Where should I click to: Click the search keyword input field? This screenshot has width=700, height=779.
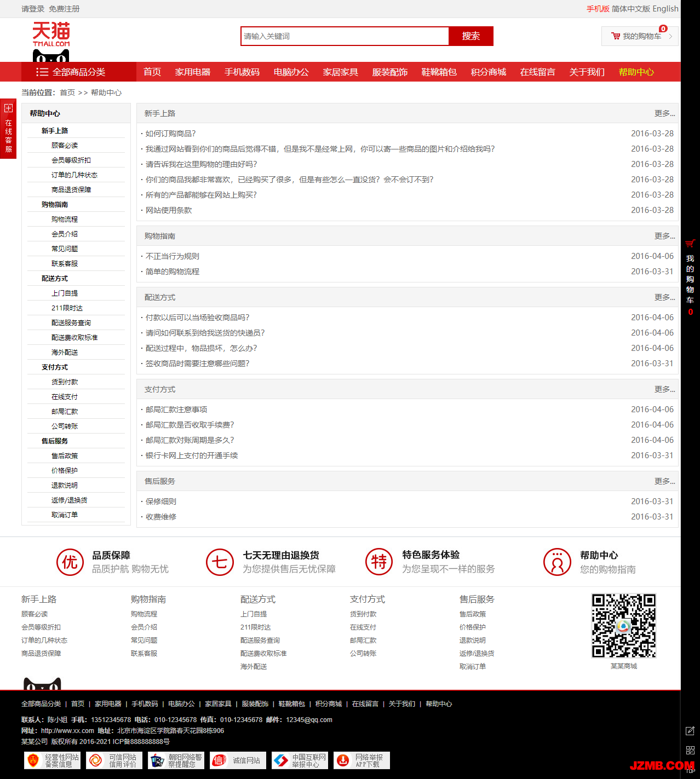click(x=345, y=36)
